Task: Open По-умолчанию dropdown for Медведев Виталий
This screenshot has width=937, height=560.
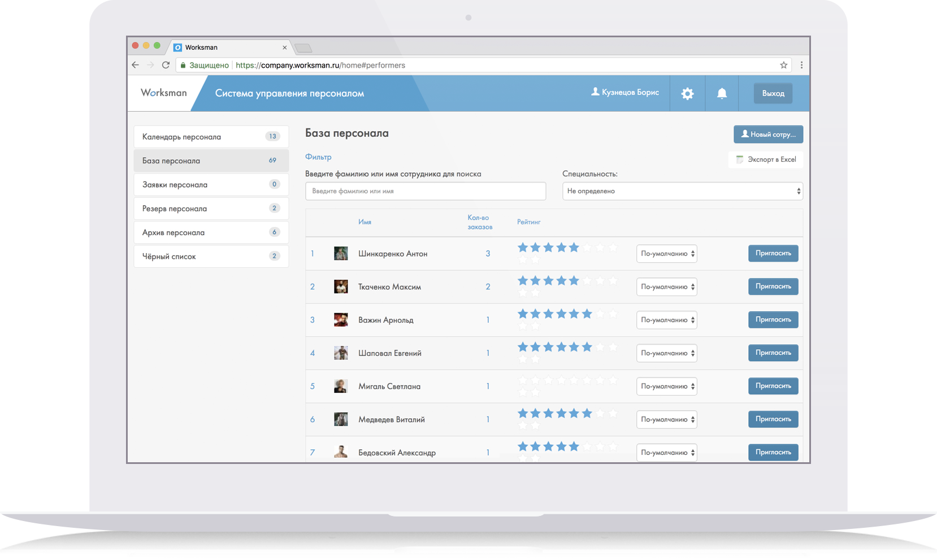Action: [x=667, y=419]
